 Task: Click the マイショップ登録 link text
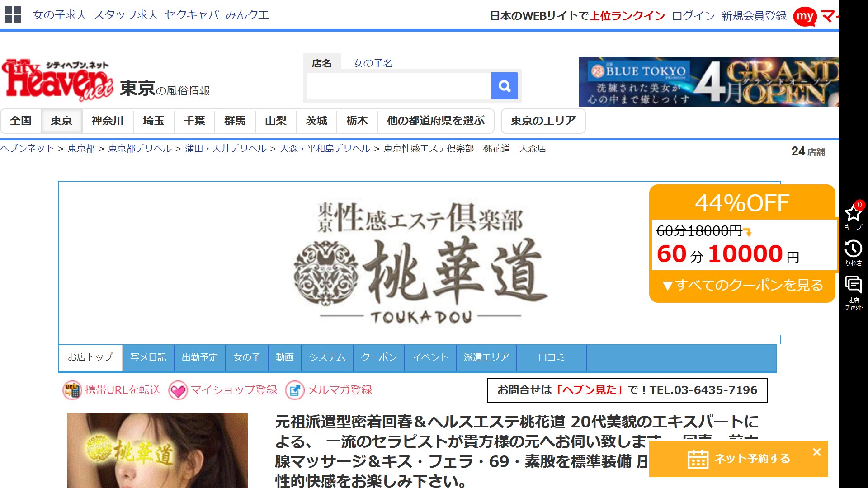234,390
